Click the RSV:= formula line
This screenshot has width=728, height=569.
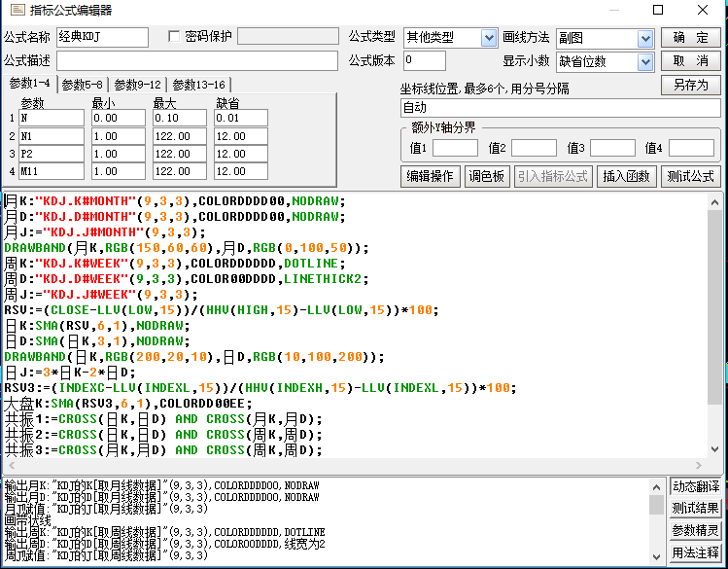[221, 310]
